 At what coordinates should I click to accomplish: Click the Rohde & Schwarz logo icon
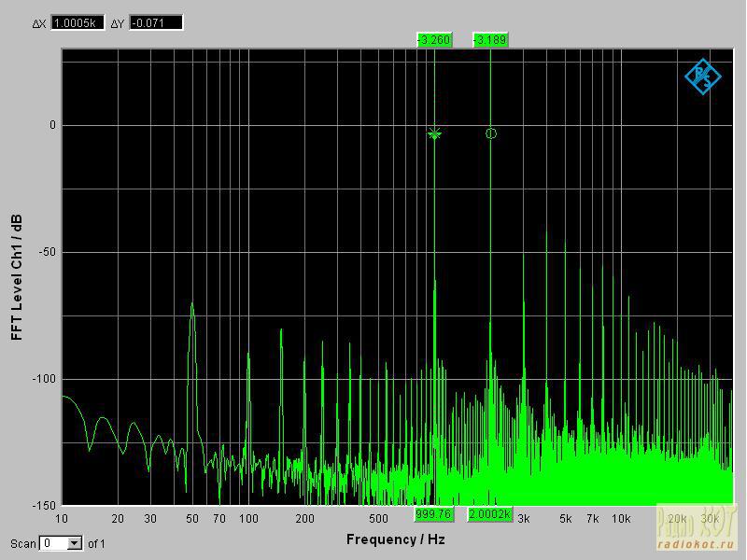pyautogui.click(x=703, y=77)
